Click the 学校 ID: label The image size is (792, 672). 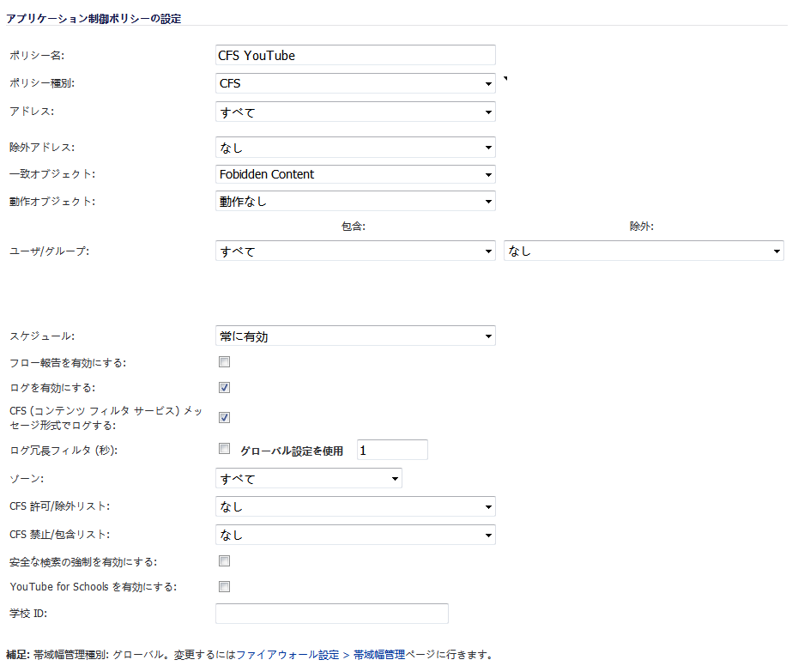click(28, 614)
